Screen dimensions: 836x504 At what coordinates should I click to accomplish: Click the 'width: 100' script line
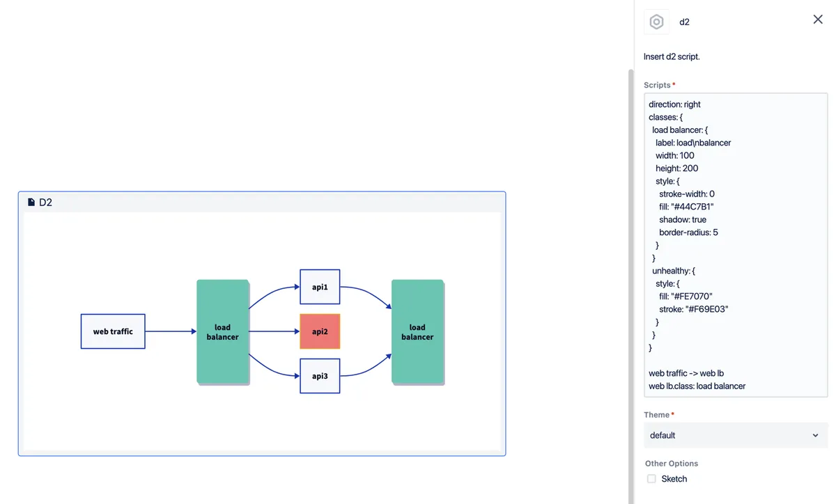click(675, 156)
